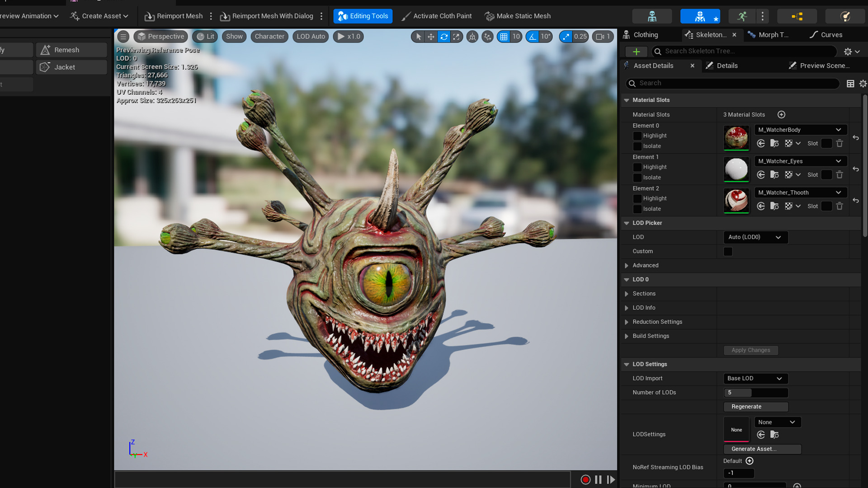The width and height of the screenshot is (868, 488).
Task: Expand Reduction Settings
Action: [627, 322]
